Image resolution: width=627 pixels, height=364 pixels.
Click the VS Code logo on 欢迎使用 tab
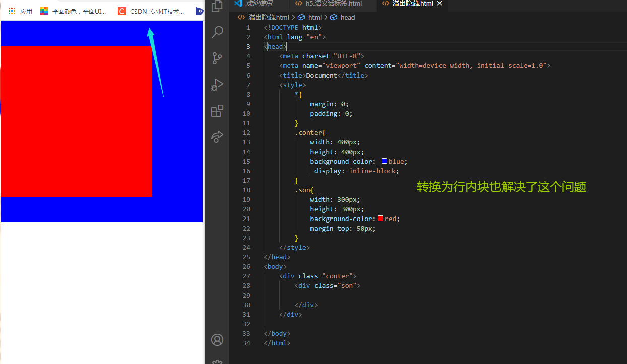coord(238,3)
